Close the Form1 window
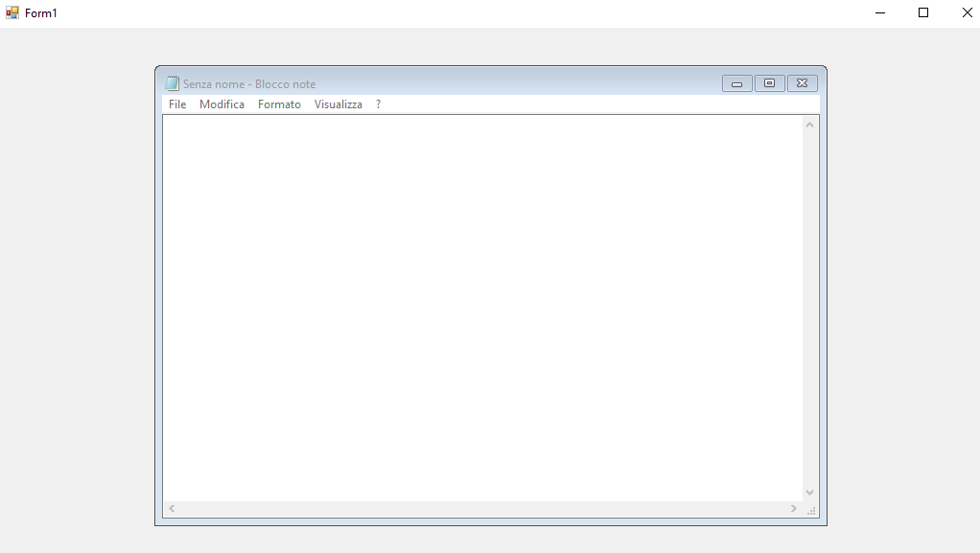980x553 pixels. pyautogui.click(x=967, y=12)
